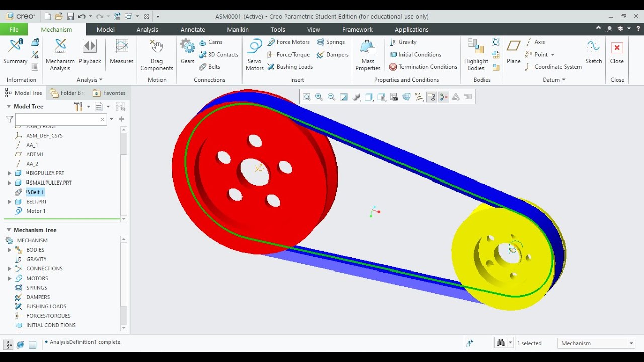The height and width of the screenshot is (362, 644).
Task: Open the Sketch tool
Action: coord(594,52)
